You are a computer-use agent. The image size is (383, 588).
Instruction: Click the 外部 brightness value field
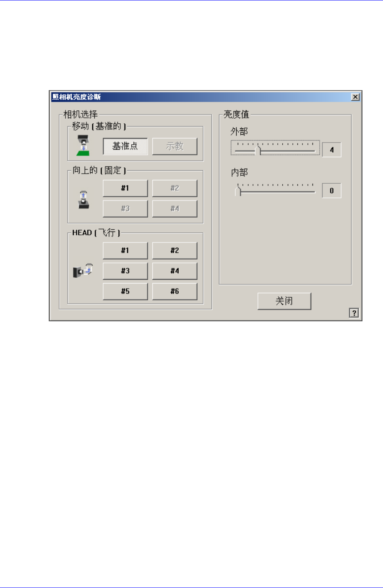coord(332,150)
